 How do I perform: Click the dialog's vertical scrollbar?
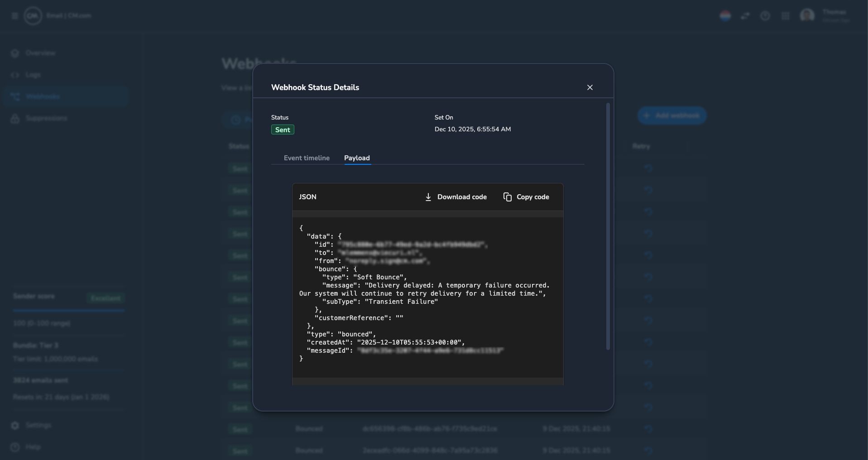(608, 226)
